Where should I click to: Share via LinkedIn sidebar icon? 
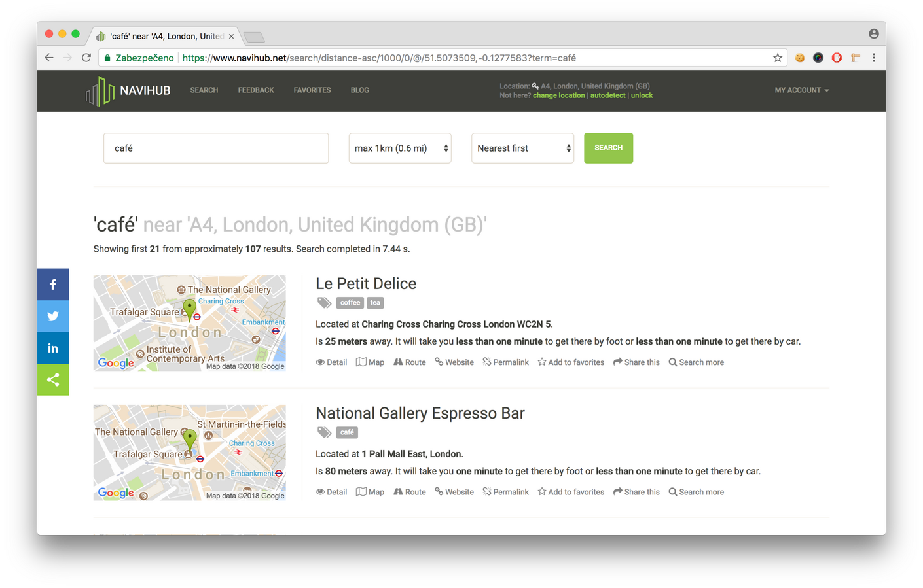pos(53,348)
